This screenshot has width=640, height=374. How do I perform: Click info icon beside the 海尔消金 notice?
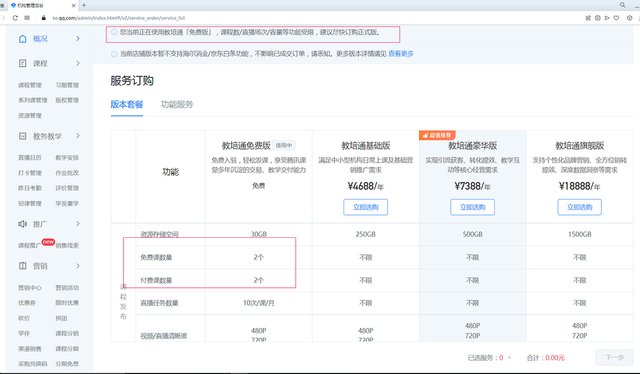(115, 54)
